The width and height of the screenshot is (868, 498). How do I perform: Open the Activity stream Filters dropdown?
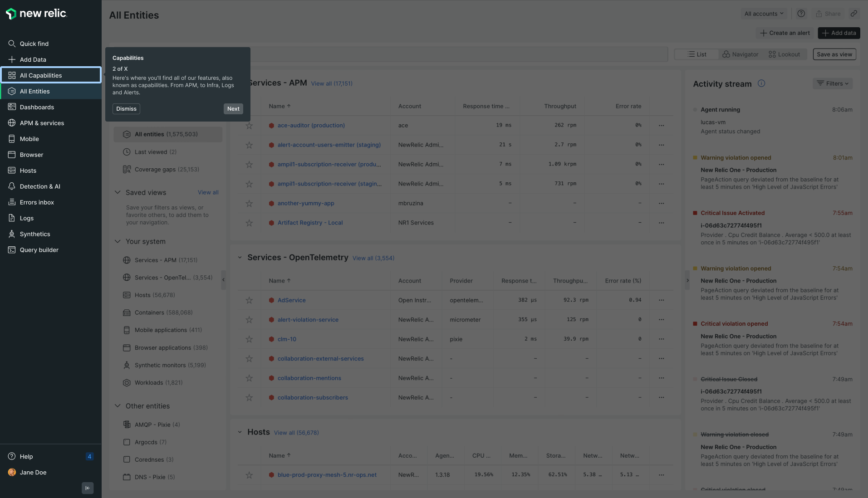[833, 83]
